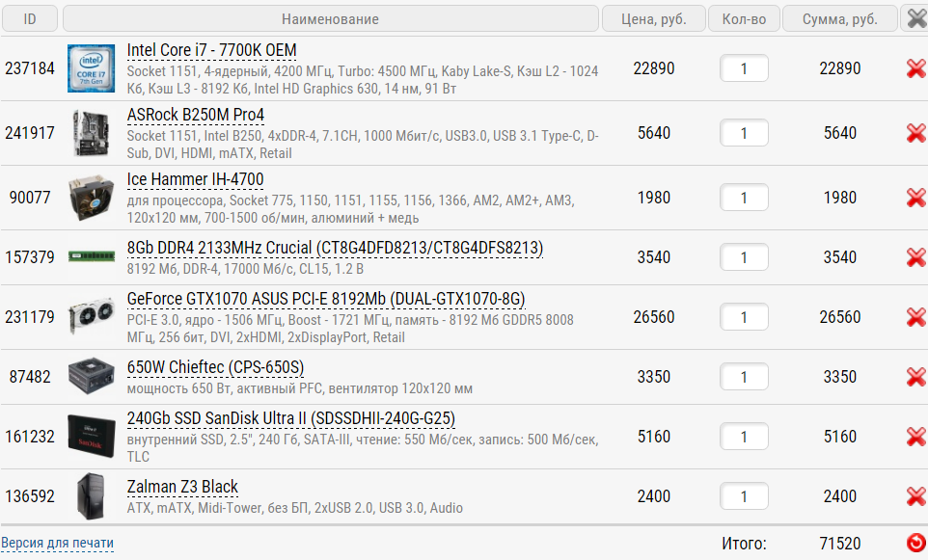Click the ID column header

click(30, 19)
